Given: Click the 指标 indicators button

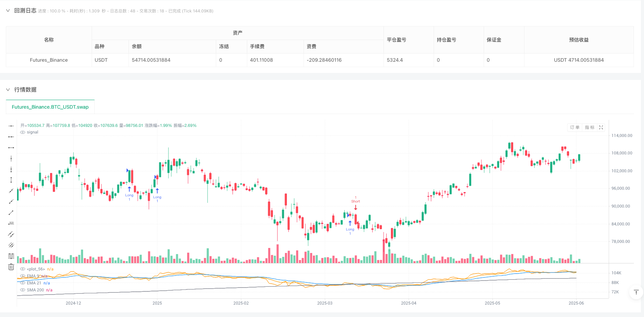Looking at the screenshot, I should pyautogui.click(x=589, y=128).
